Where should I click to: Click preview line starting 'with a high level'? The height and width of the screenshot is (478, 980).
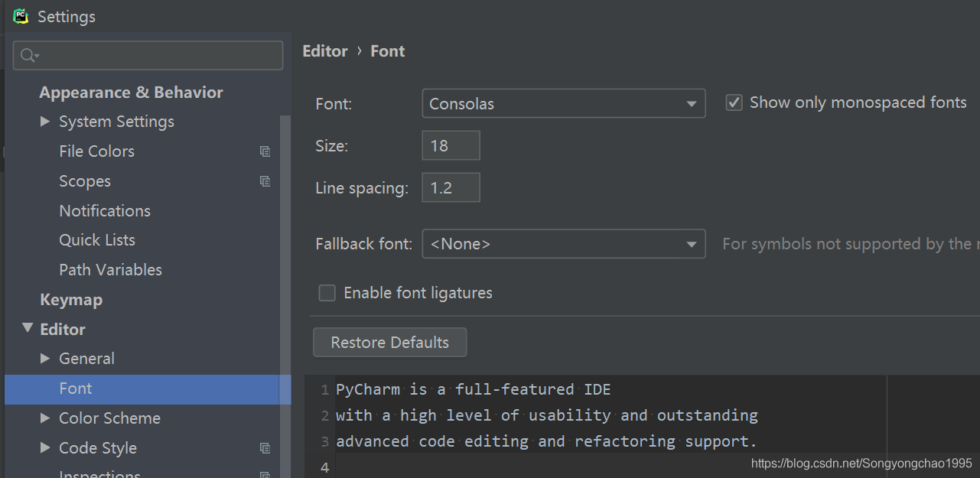point(547,415)
